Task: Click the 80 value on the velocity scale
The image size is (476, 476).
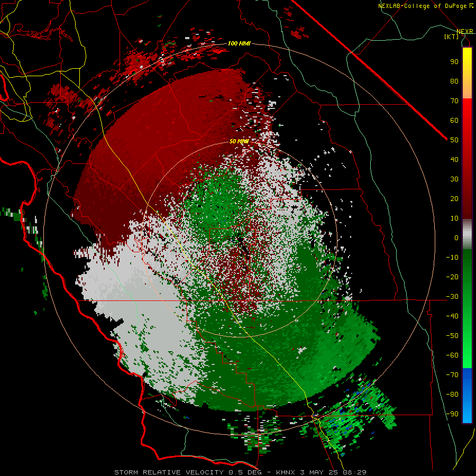Action: pyautogui.click(x=454, y=81)
